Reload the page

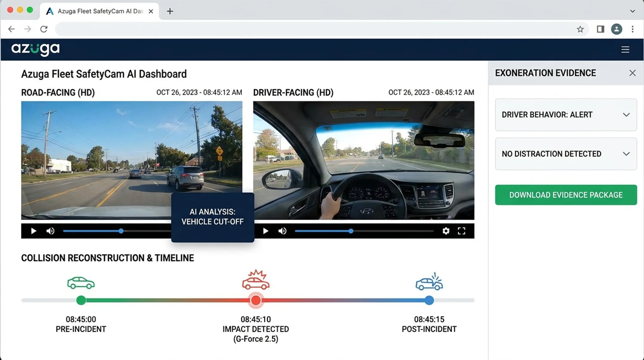[44, 29]
